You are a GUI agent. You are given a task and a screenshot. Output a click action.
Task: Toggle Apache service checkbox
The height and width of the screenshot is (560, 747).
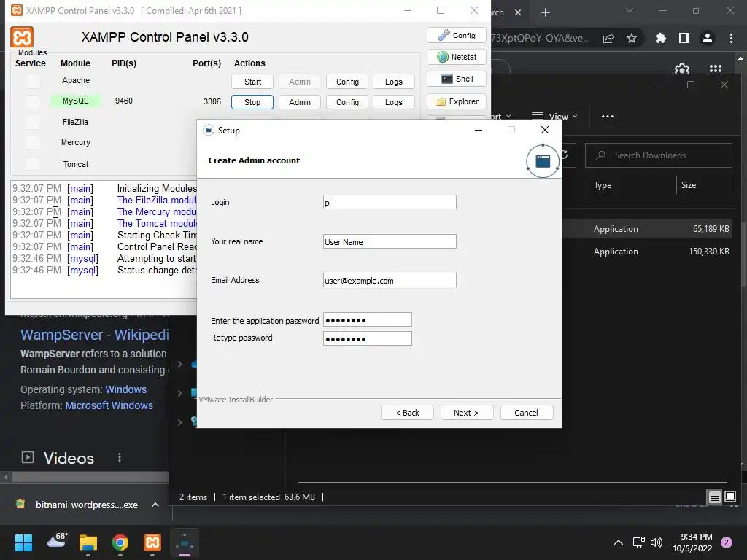32,82
